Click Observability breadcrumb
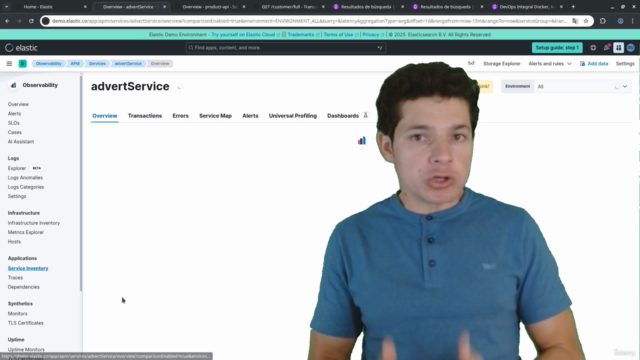This screenshot has width=640, height=360. (48, 64)
